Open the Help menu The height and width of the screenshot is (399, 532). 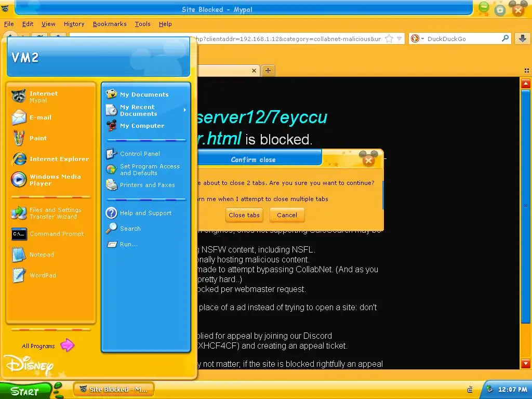tap(165, 24)
